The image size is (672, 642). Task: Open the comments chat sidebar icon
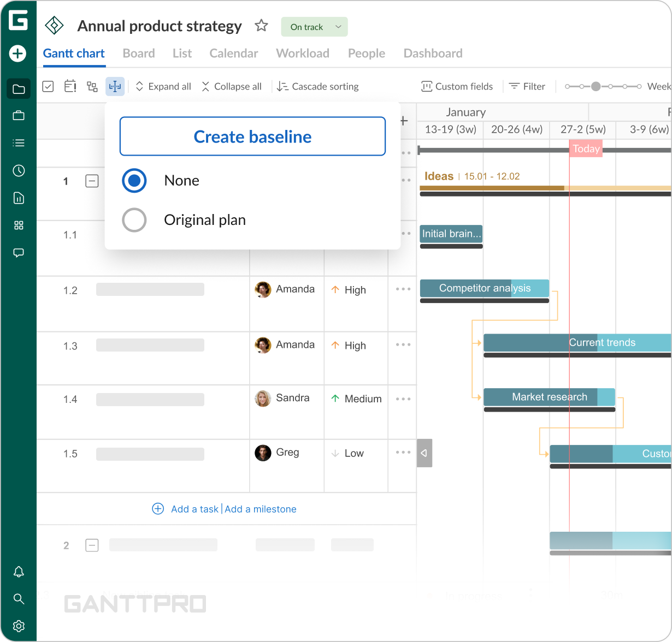coord(19,253)
